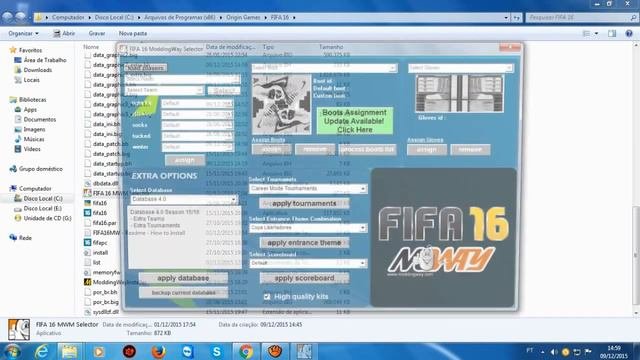Click the red round app taskbar icon
640x360 pixels.
129,351
